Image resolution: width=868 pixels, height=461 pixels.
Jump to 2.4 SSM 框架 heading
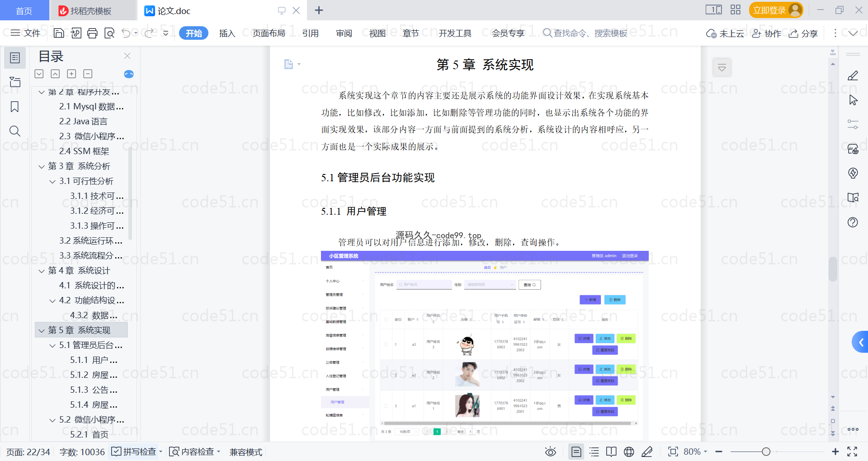pyautogui.click(x=84, y=151)
